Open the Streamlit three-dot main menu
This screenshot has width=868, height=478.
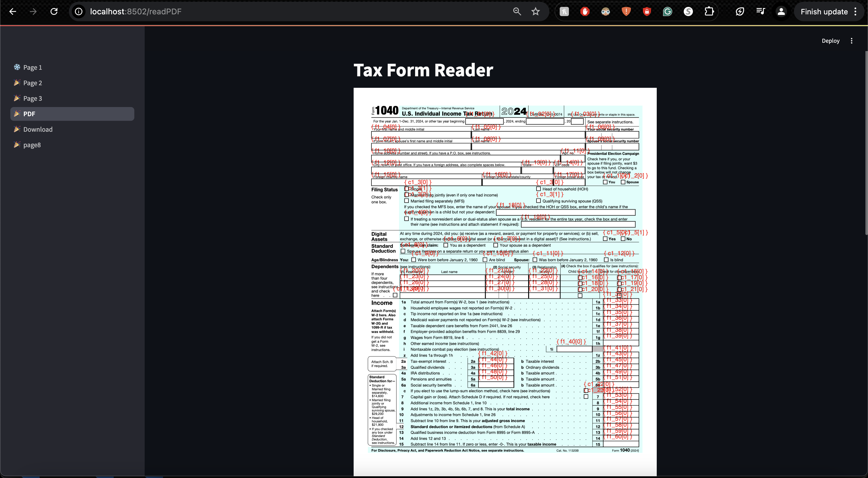click(x=851, y=41)
